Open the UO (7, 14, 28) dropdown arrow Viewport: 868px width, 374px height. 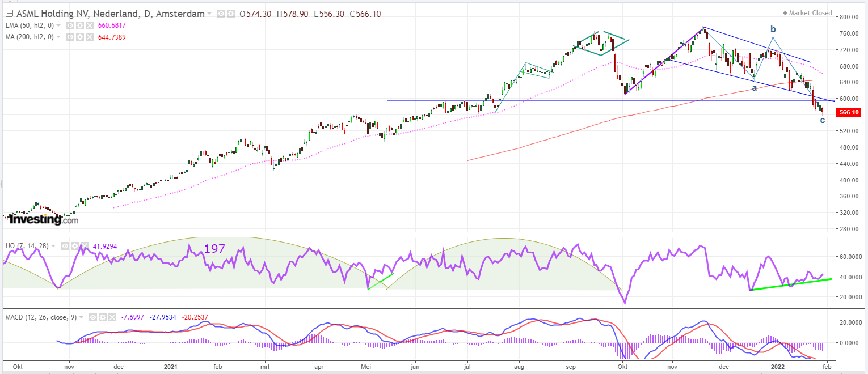click(x=53, y=246)
